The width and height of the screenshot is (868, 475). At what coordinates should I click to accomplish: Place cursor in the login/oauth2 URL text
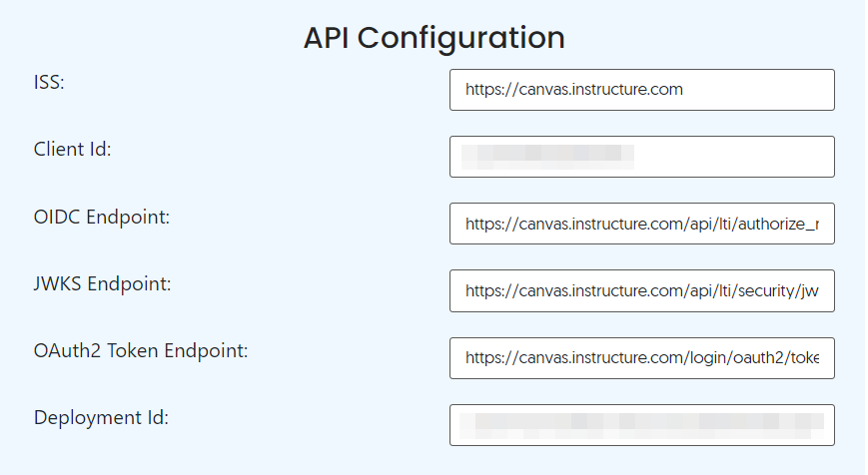[641, 358]
